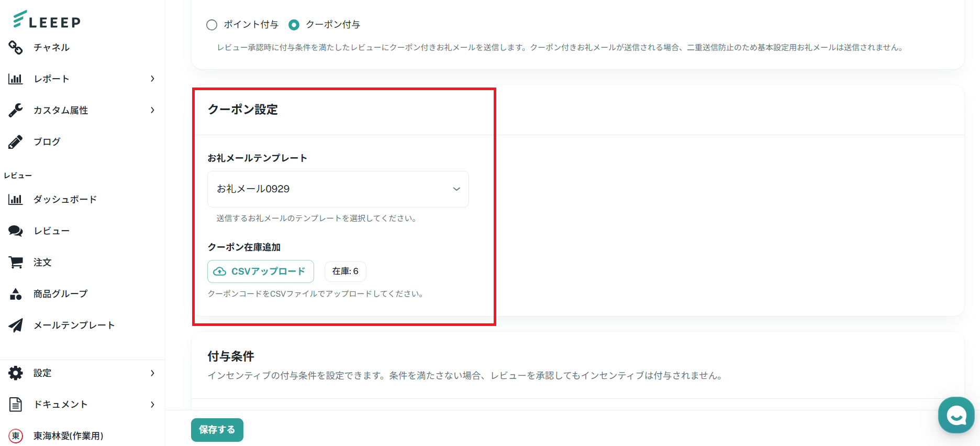980x446 pixels.
Task: Click the LEEEP logo
Action: point(46,20)
